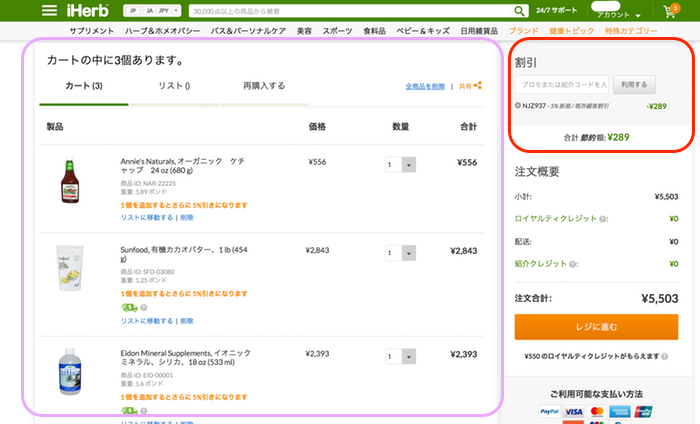Image resolution: width=700 pixels, height=424 pixels.
Task: Click the ¥5,503 order total value
Action: [660, 299]
